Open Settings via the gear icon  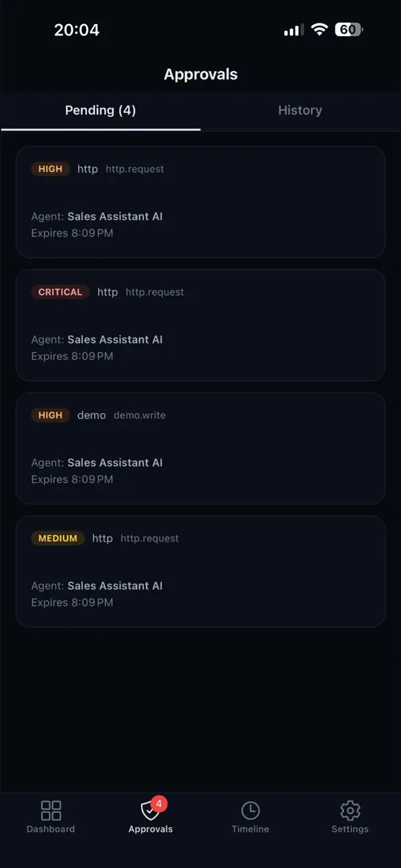click(350, 810)
